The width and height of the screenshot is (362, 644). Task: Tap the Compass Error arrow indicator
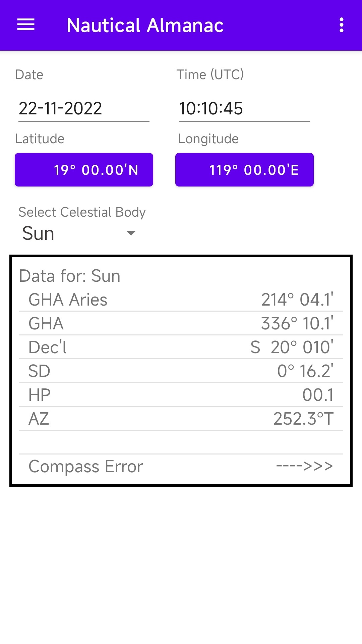tap(304, 466)
